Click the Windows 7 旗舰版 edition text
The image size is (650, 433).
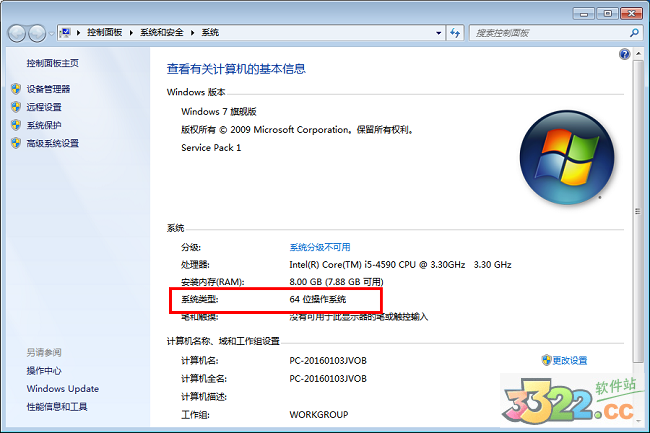tap(219, 111)
